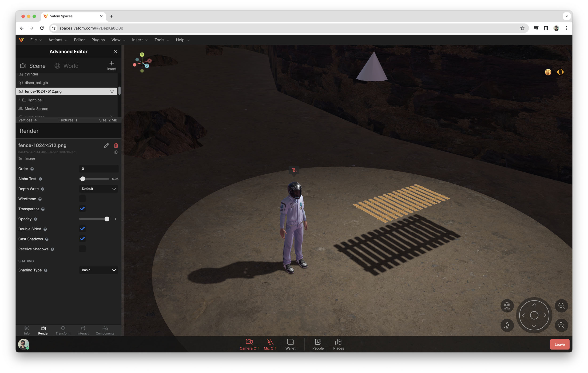Click the user avatar in the bottom bar
This screenshot has width=588, height=373.
pyautogui.click(x=24, y=345)
